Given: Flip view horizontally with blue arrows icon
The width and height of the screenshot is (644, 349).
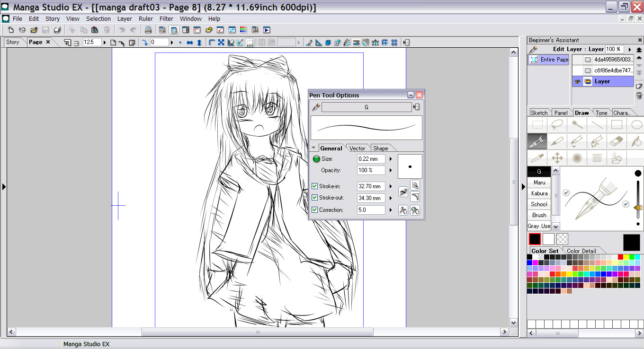Looking at the screenshot, I should pos(189,43).
